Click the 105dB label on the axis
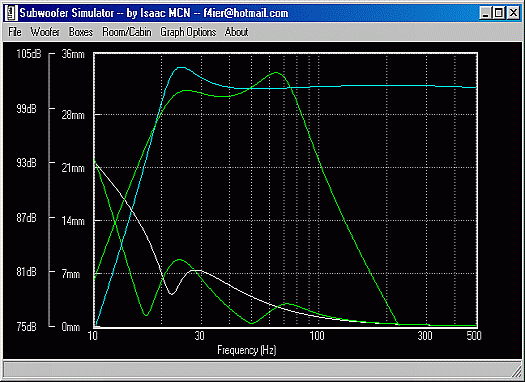The height and width of the screenshot is (382, 525). 29,54
